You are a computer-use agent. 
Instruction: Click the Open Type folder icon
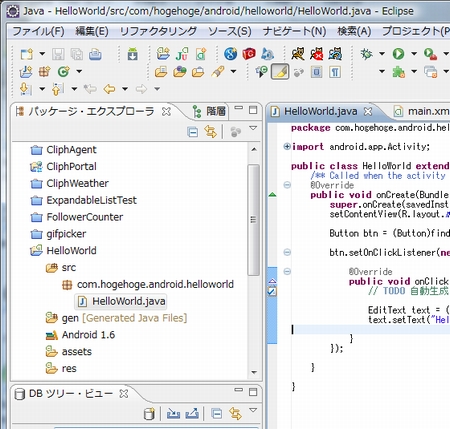point(161,72)
